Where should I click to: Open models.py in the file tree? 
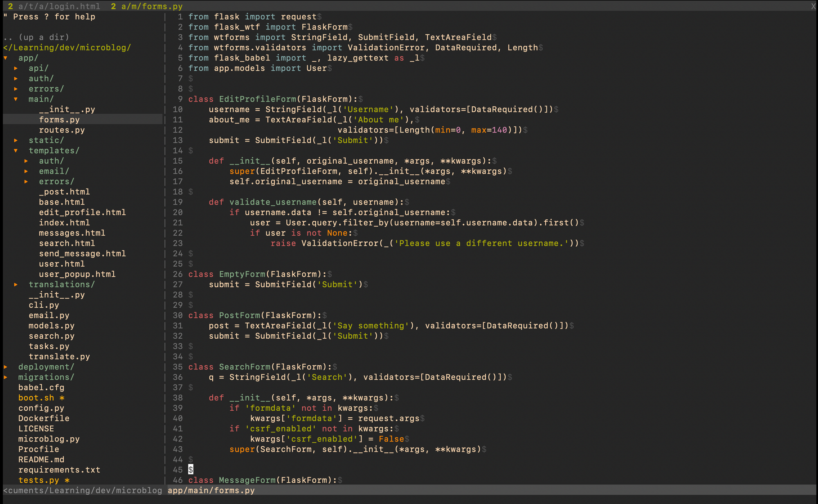coord(52,326)
